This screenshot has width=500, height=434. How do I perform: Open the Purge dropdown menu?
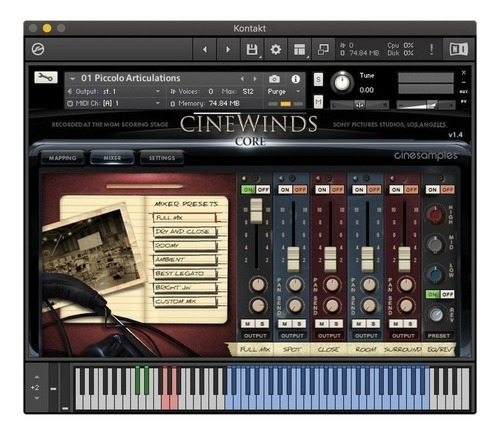tap(283, 91)
